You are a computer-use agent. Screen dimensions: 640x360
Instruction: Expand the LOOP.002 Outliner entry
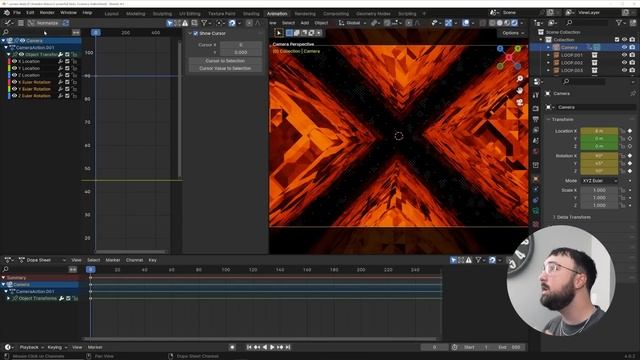tap(548, 63)
